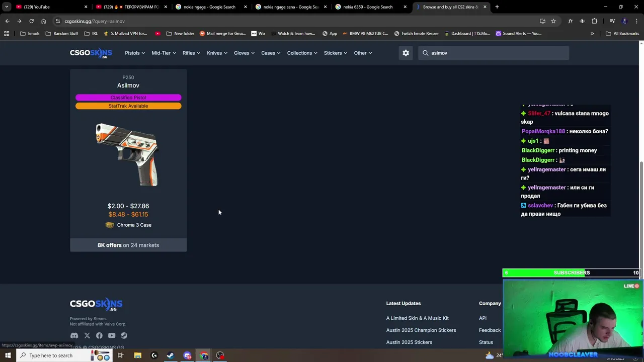Expand the Collections dropdown menu
Image resolution: width=644 pixels, height=362 pixels.
tap(302, 53)
